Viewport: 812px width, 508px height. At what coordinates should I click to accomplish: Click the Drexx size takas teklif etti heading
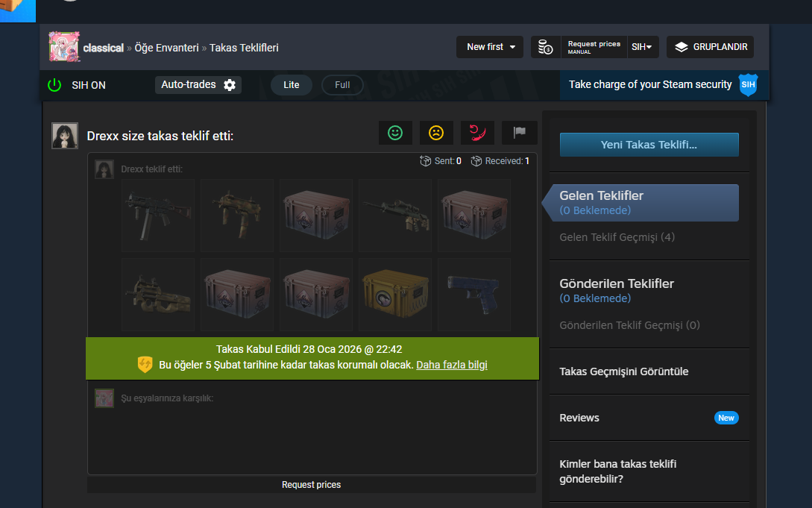[x=160, y=137]
